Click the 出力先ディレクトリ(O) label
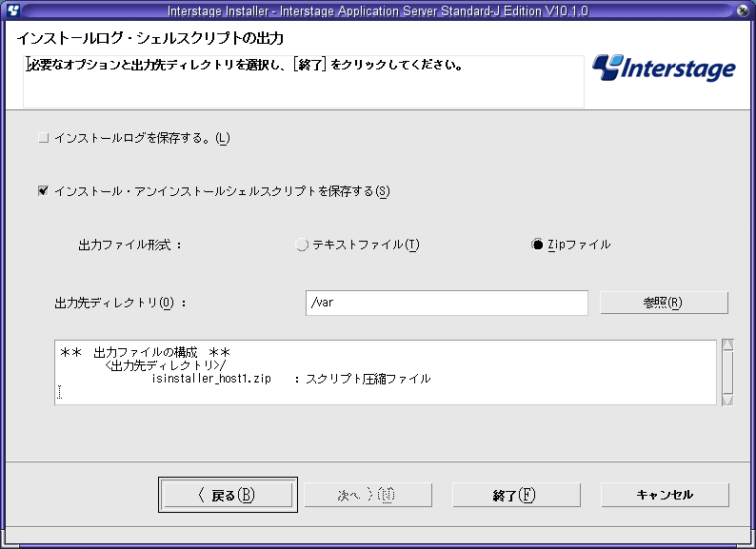The image size is (756, 549). point(120,304)
